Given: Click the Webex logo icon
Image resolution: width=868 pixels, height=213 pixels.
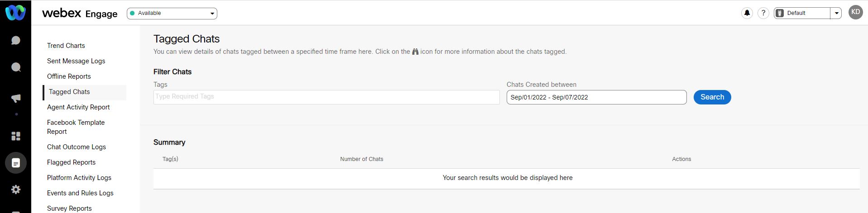Looking at the screenshot, I should click(x=15, y=13).
